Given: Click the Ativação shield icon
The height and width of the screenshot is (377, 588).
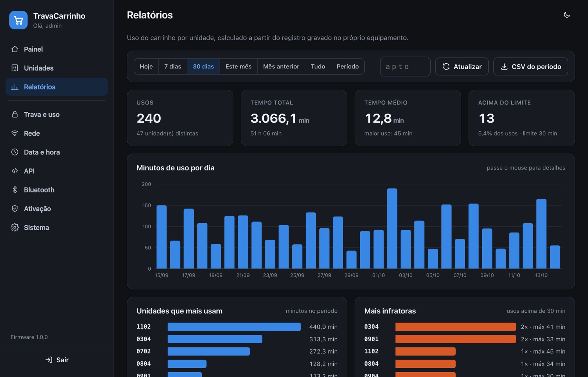Looking at the screenshot, I should pos(15,209).
